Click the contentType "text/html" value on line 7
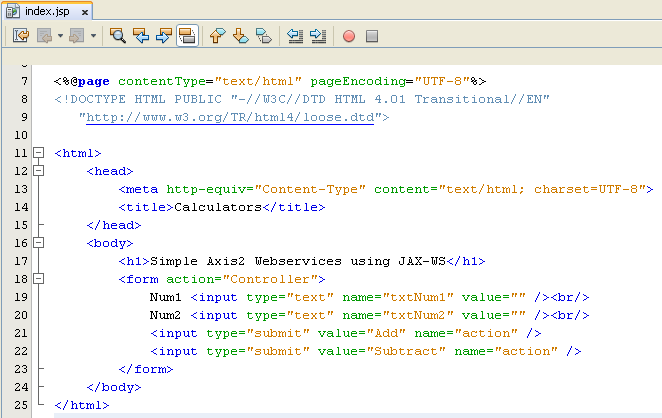The image size is (662, 418). coord(258,81)
